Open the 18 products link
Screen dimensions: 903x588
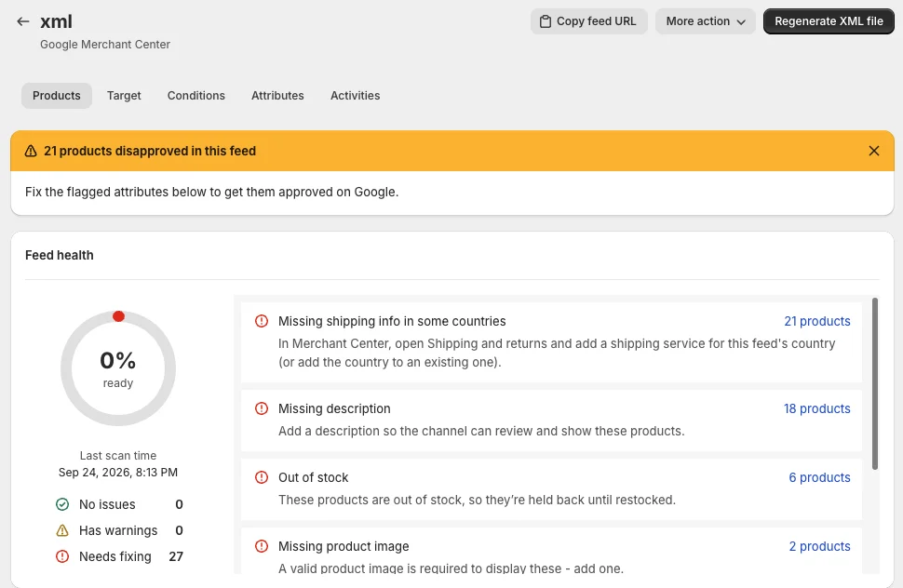pos(816,408)
